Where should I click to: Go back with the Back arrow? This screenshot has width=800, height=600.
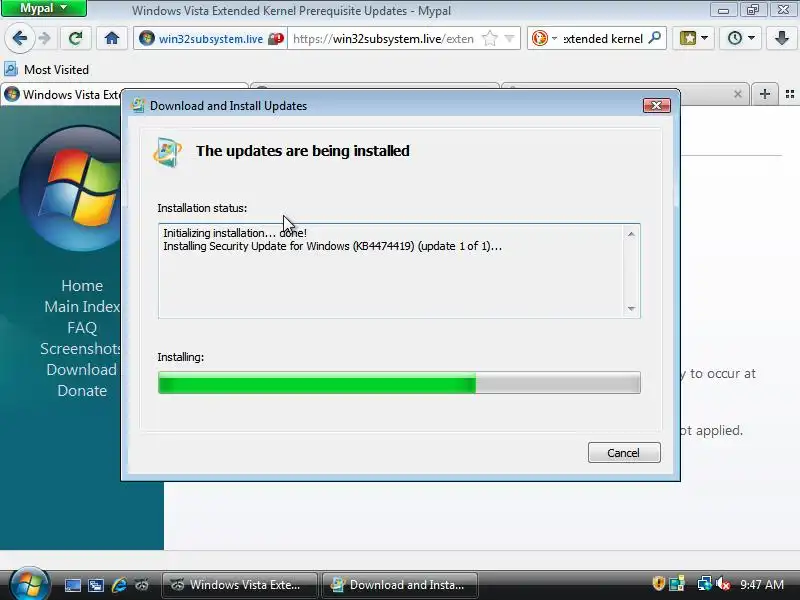[x=20, y=38]
